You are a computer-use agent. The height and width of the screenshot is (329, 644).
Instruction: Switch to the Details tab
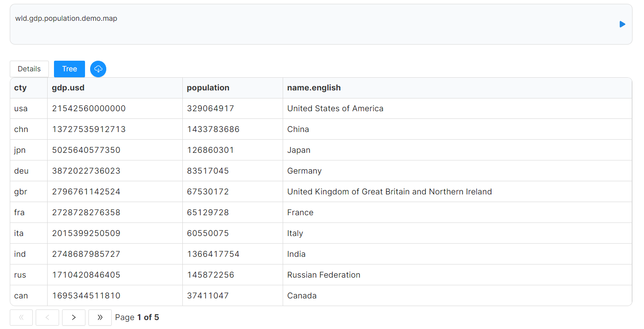pos(29,69)
